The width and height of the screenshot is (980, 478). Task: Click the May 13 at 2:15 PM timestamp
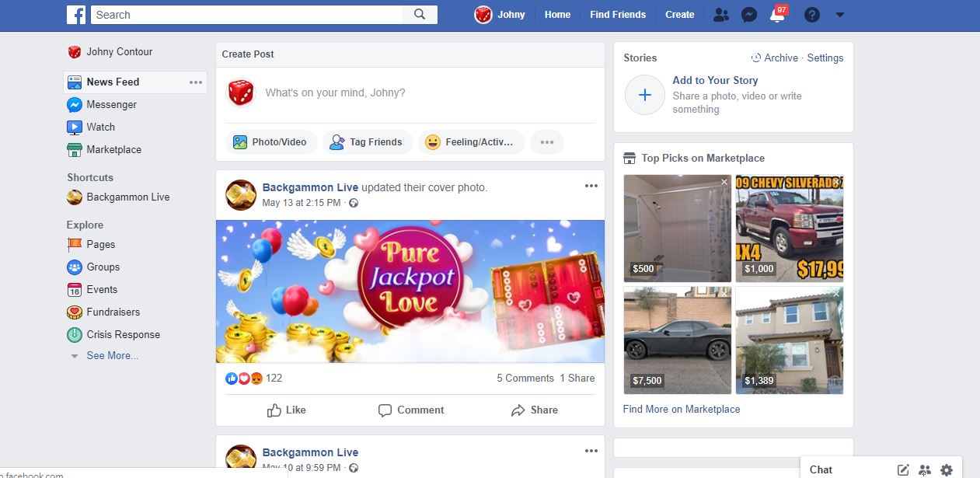pyautogui.click(x=302, y=203)
